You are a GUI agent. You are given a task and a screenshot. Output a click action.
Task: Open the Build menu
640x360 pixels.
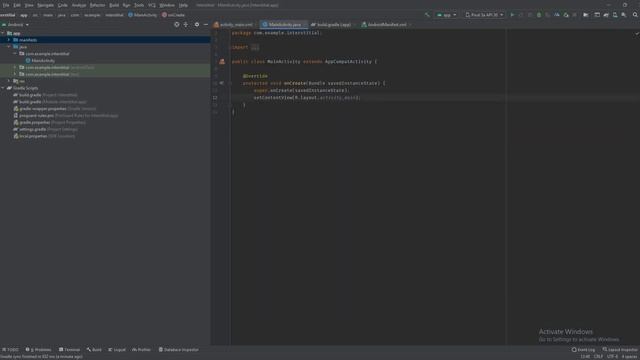(x=114, y=5)
